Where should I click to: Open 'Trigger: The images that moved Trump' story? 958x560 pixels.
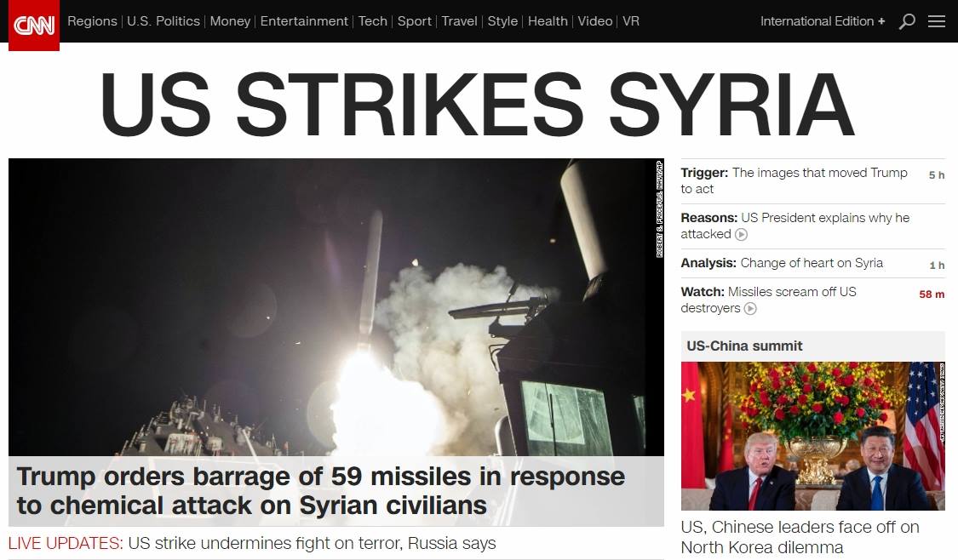tap(795, 180)
